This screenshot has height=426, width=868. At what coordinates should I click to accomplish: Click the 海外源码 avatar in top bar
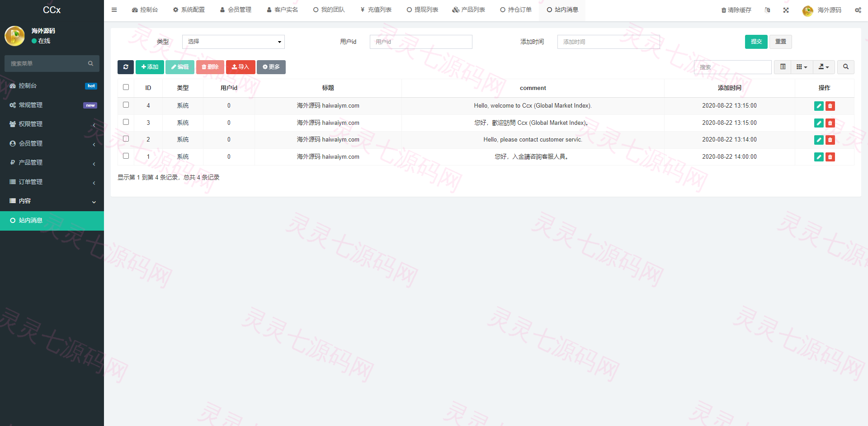(x=807, y=10)
